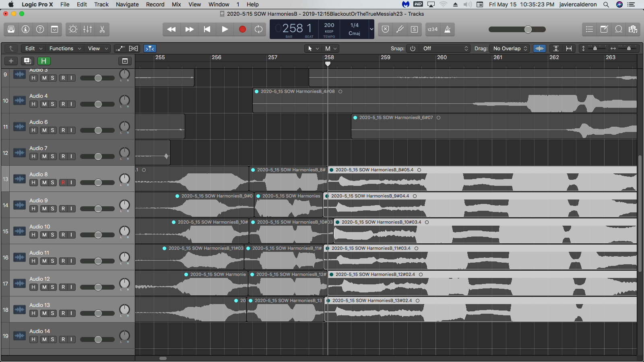Click the metronome icon

[448, 29]
